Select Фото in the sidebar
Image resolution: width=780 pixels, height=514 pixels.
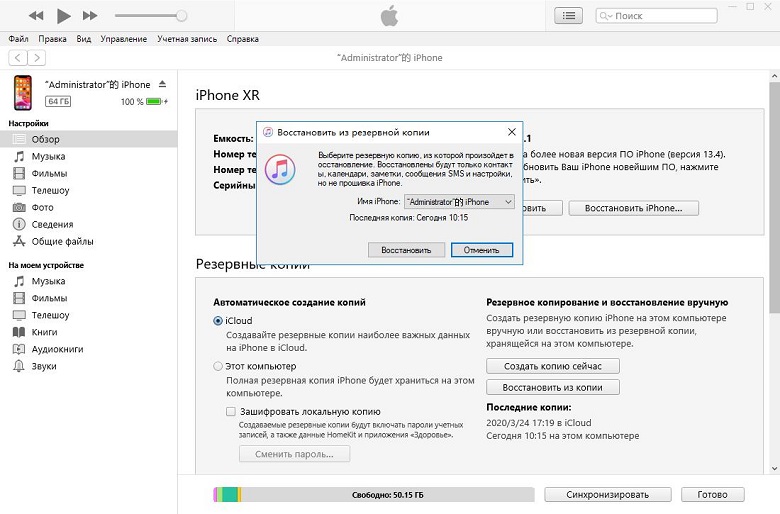tap(42, 207)
